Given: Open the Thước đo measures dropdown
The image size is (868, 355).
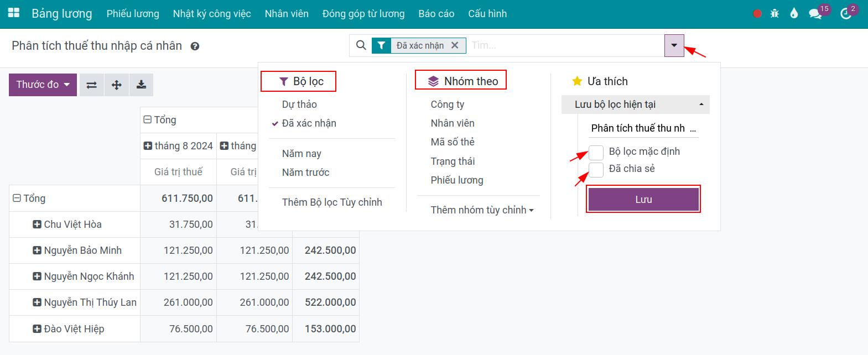Looking at the screenshot, I should (x=43, y=85).
